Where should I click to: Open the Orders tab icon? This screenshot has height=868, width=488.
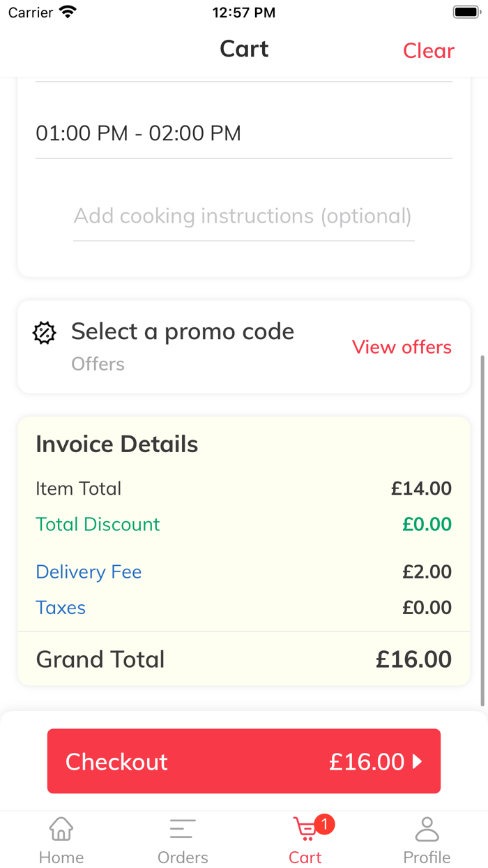pos(183,829)
